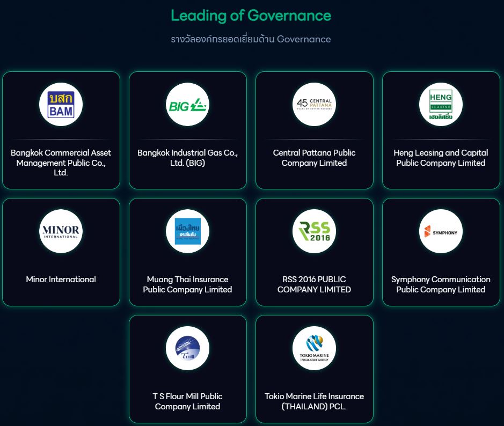Image resolution: width=504 pixels, height=426 pixels.
Task: Click the Leading of Governance heading
Action: click(x=251, y=16)
